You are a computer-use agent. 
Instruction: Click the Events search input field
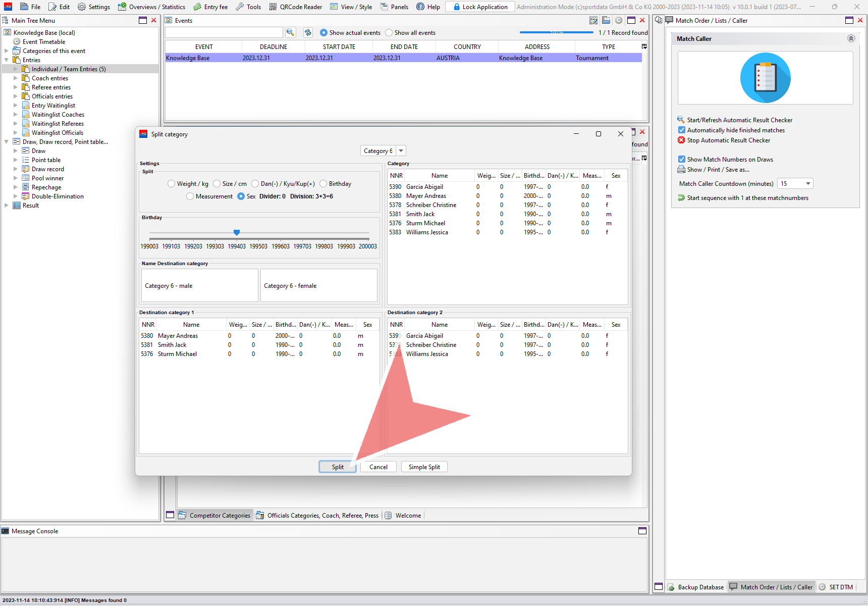pos(224,32)
